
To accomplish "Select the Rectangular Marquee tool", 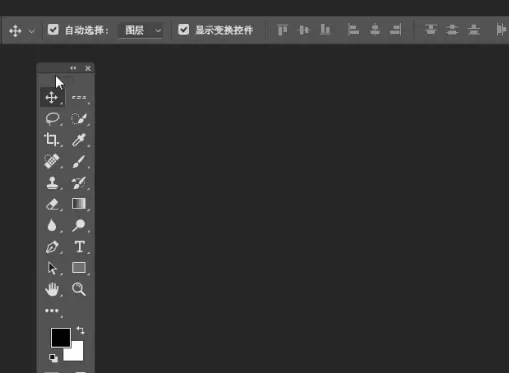I will [x=79, y=98].
